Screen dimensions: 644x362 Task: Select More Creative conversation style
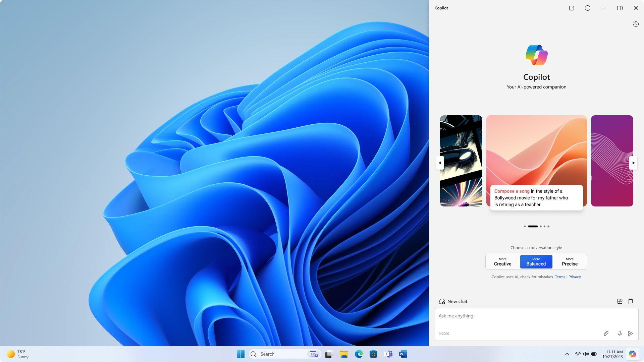click(502, 262)
